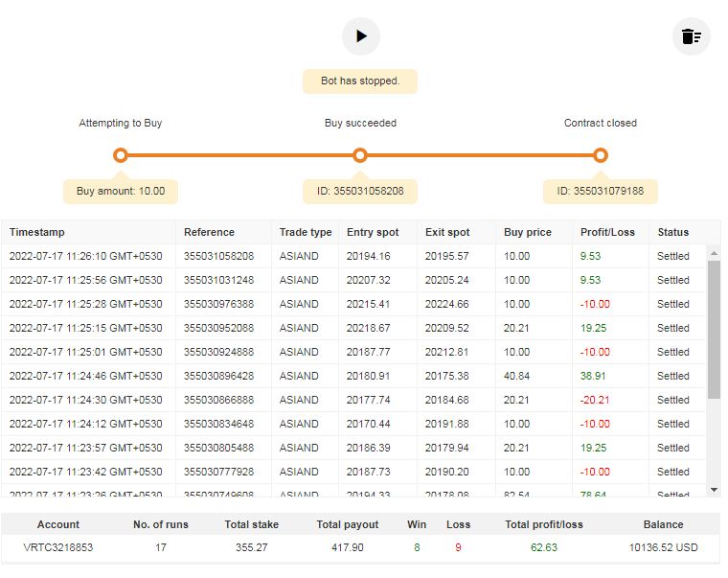Screen dimensions: 728x578
Task: Select reference 355030805488 in the table
Action: coord(218,448)
